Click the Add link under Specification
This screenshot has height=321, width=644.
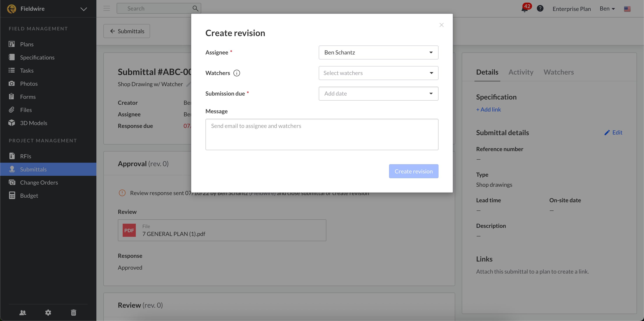tap(488, 109)
